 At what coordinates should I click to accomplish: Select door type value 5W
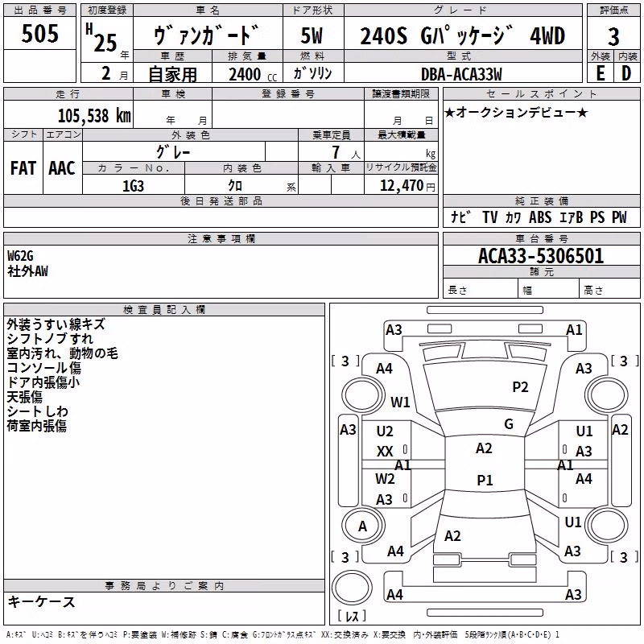pyautogui.click(x=312, y=35)
